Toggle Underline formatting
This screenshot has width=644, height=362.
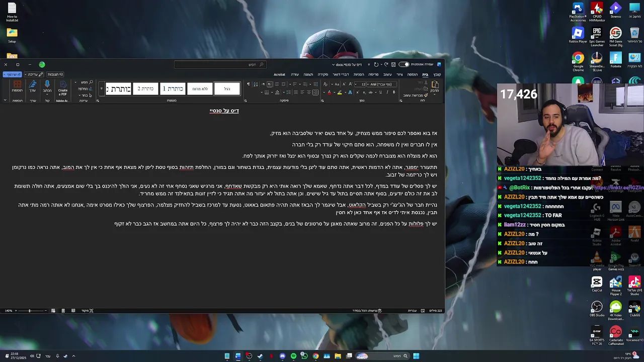[x=380, y=93]
